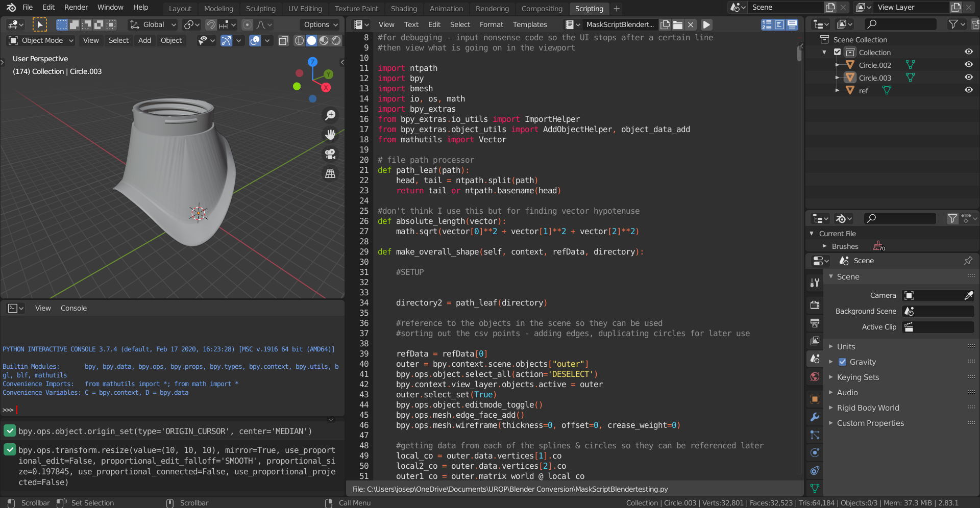The width and height of the screenshot is (980, 508).
Task: Hide Circle.003 with its eye icon
Action: [968, 78]
